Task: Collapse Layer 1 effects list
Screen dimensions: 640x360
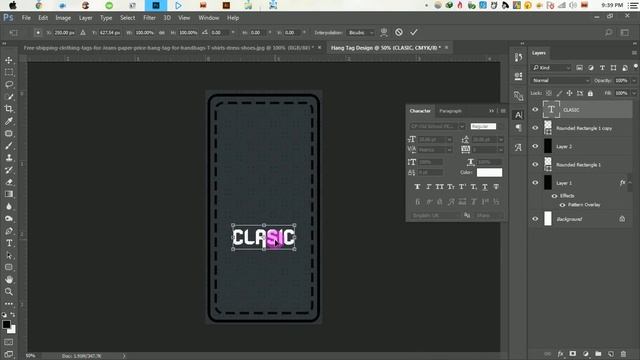Action: pyautogui.click(x=631, y=182)
